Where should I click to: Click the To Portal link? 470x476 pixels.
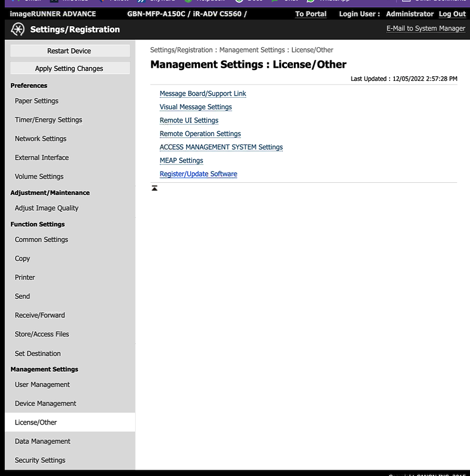(x=311, y=14)
